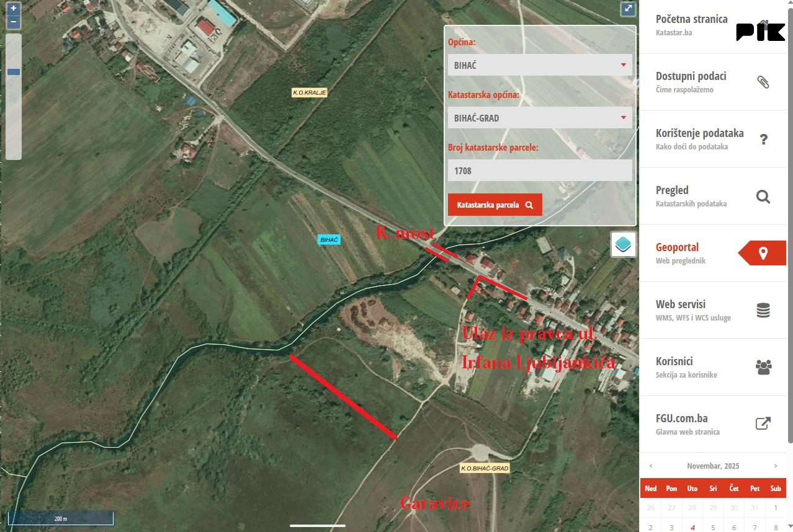Select date 6 in the calendar
Screen dimensions: 793x532
click(734, 527)
